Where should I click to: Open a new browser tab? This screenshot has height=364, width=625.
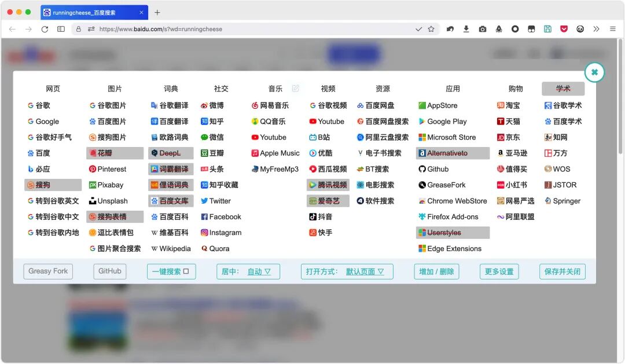157,12
